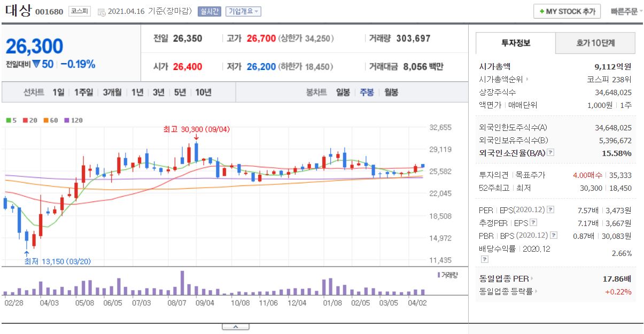Click the orange 60-day moving average legend marker
The width and height of the screenshot is (644, 334).
pos(46,120)
